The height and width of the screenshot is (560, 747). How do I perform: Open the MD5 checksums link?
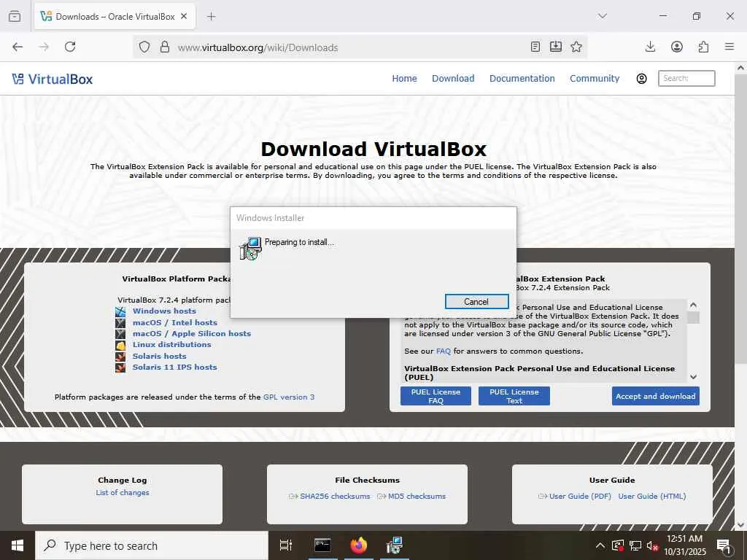coord(417,496)
